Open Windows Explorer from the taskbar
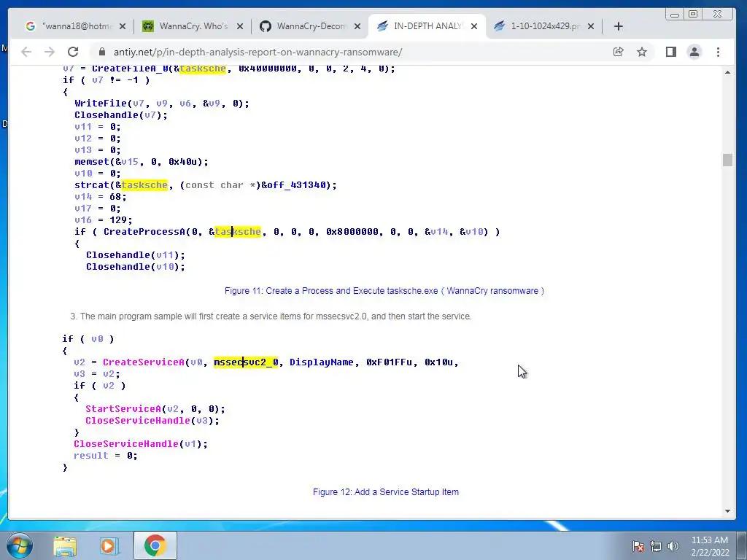The image size is (747, 560). [65, 545]
